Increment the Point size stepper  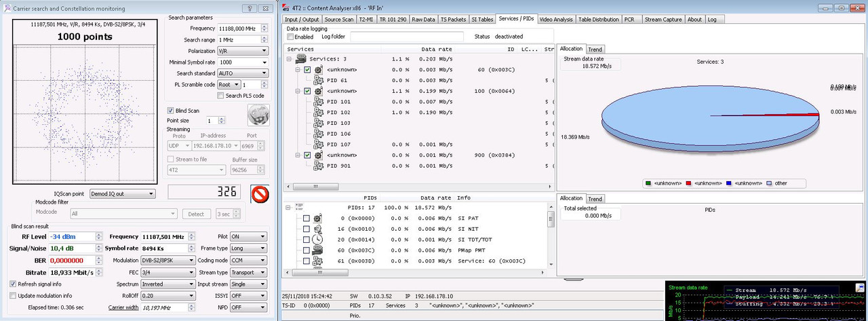[222, 118]
